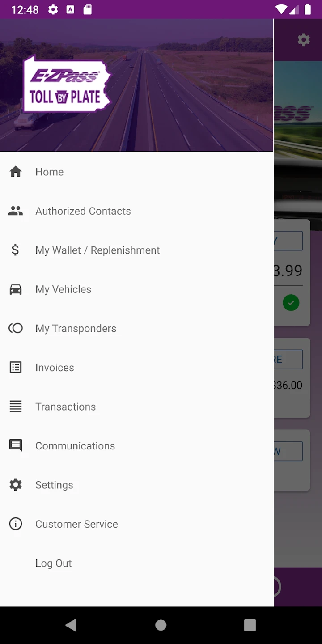Image resolution: width=322 pixels, height=644 pixels.
Task: Tap the green checkmark status icon
Action: click(x=291, y=303)
